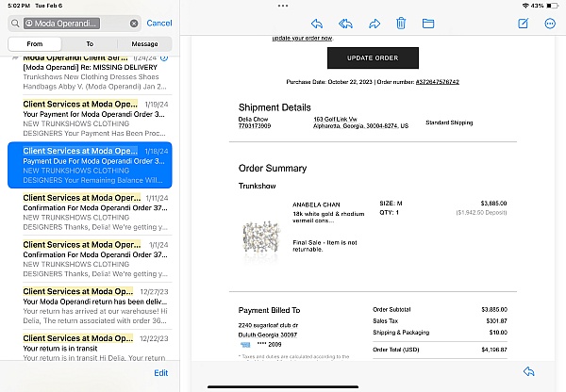Open the more actions ellipsis menu
Image resolution: width=566 pixels, height=392 pixels.
(550, 23)
